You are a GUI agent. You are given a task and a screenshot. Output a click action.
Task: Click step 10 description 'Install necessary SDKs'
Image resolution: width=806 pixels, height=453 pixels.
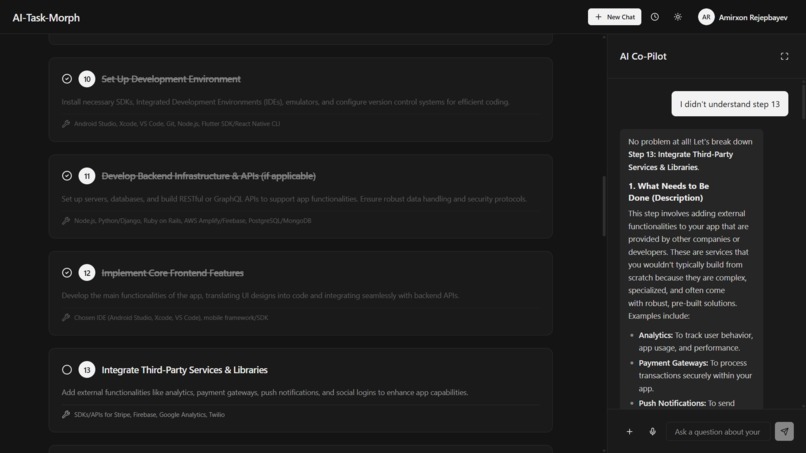coord(285,102)
